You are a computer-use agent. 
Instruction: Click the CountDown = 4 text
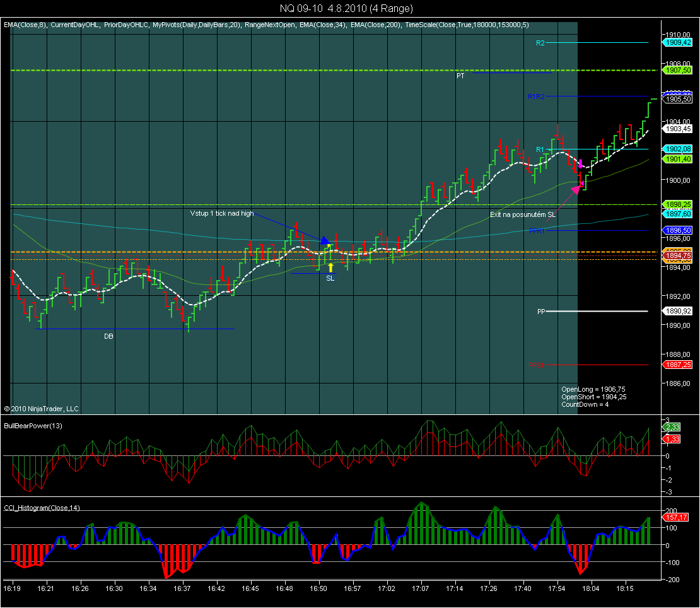pyautogui.click(x=585, y=404)
